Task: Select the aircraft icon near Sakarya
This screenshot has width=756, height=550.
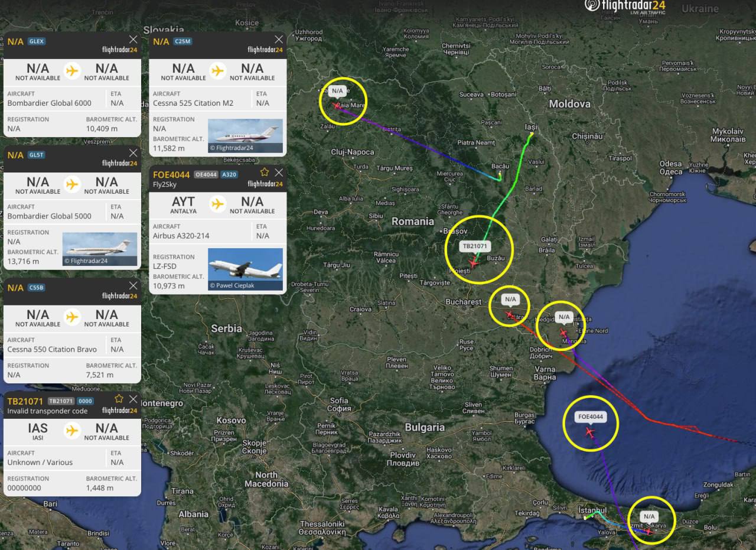Action: [649, 531]
